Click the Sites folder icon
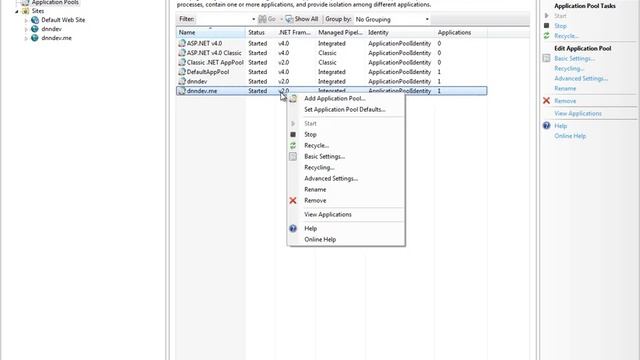This screenshot has width=640, height=360. (x=26, y=11)
